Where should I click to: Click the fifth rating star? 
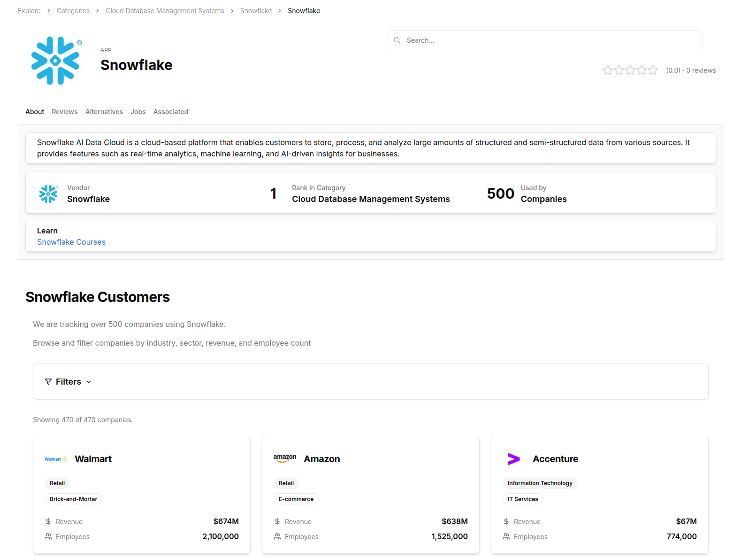click(x=653, y=70)
